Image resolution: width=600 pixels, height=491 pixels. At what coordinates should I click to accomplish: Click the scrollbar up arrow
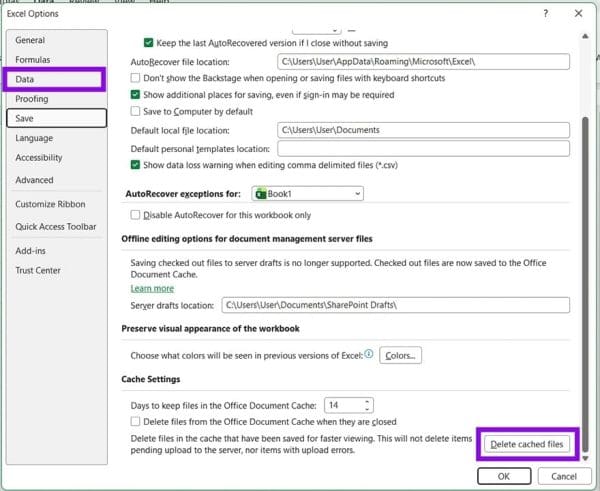(585, 36)
